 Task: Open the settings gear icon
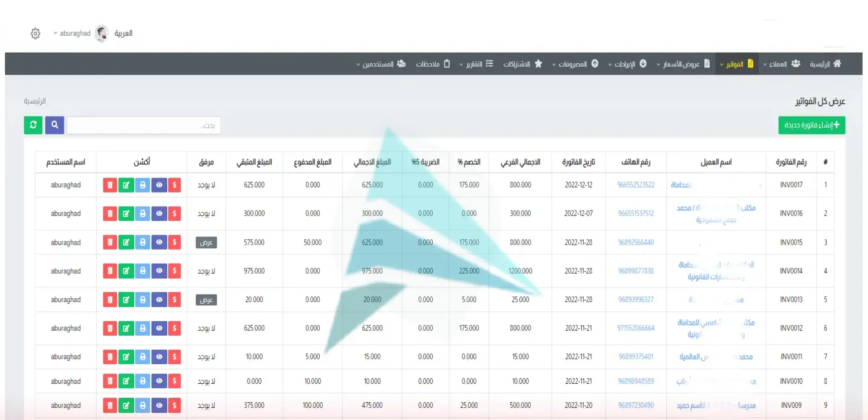tap(35, 34)
